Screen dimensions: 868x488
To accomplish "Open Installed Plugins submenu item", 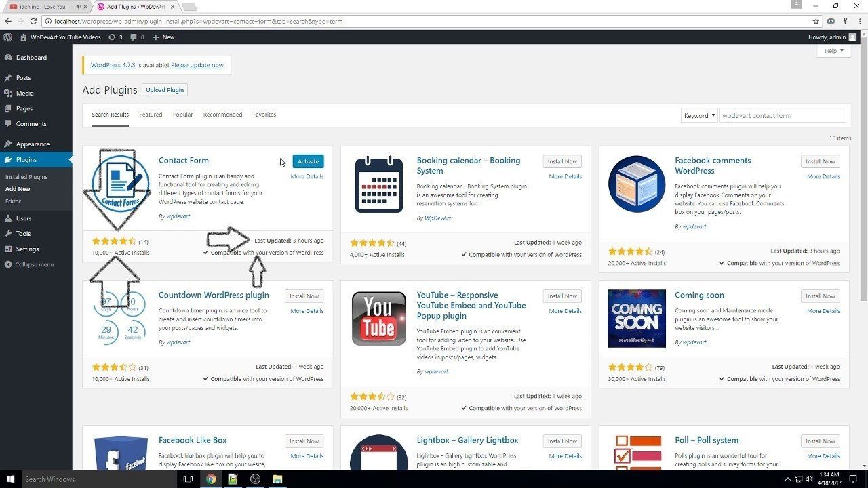I will click(x=26, y=177).
